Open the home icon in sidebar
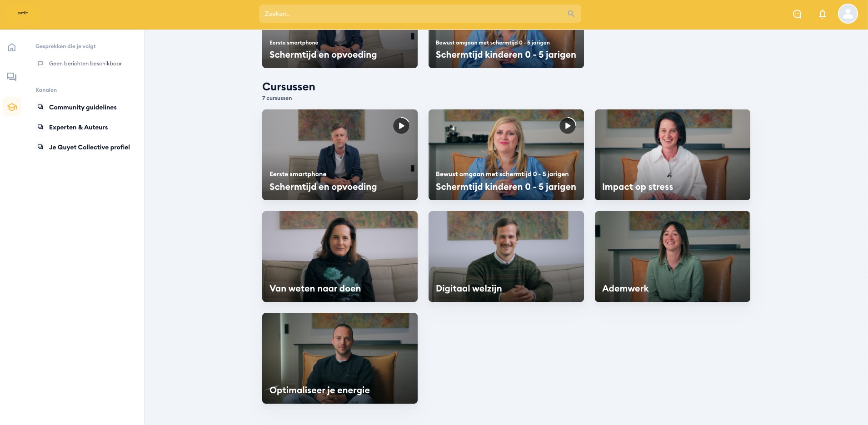Screen dimensions: 868x425 [x=12, y=47]
